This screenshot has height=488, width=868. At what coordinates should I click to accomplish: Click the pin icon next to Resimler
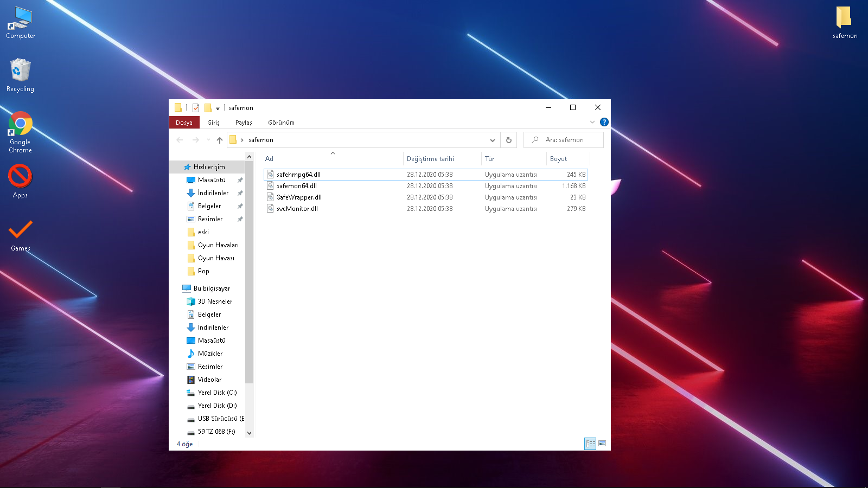(x=240, y=219)
